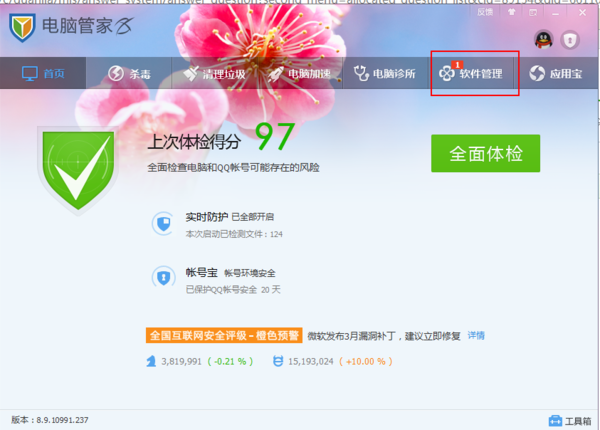Click the shirt skin-change icon

coord(511,12)
